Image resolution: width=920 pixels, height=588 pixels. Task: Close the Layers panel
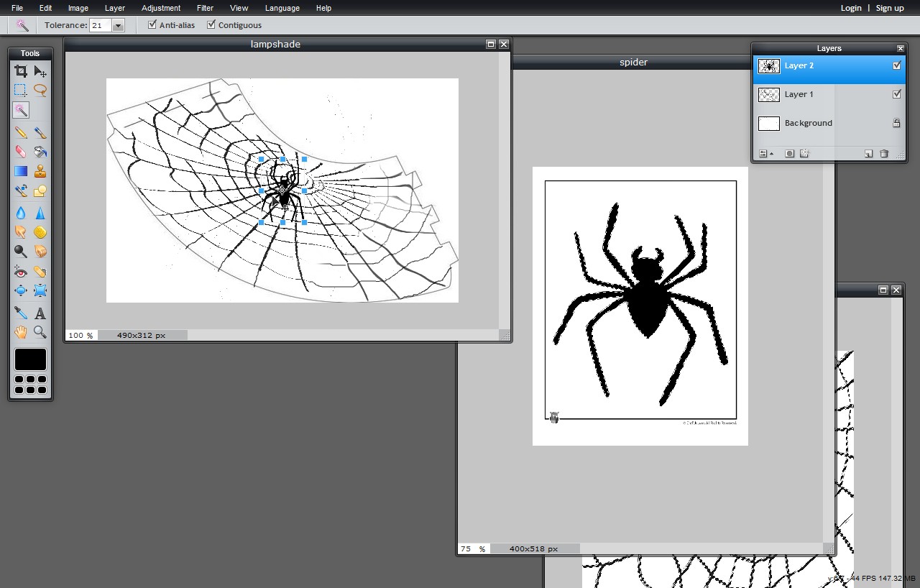pos(901,48)
